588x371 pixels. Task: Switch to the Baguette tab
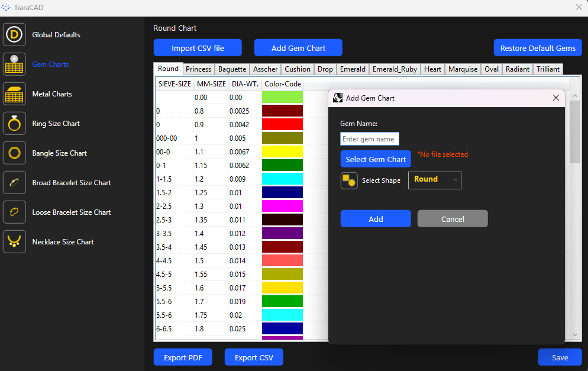tap(232, 69)
